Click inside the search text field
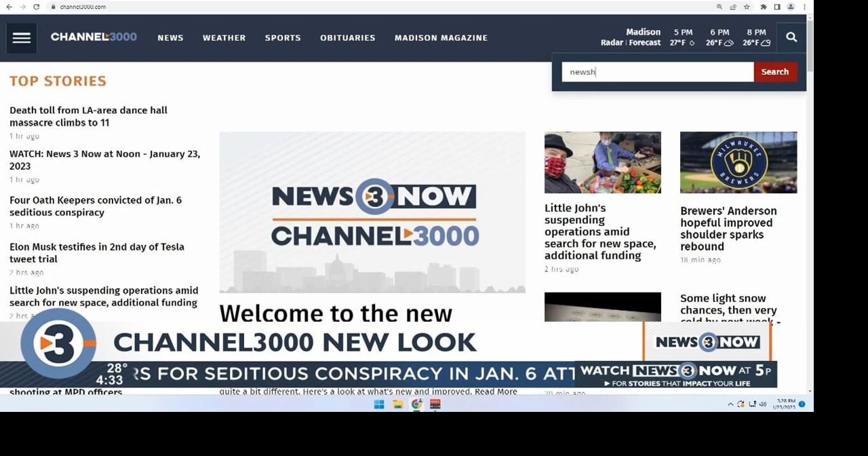The height and width of the screenshot is (456, 868). tap(656, 71)
